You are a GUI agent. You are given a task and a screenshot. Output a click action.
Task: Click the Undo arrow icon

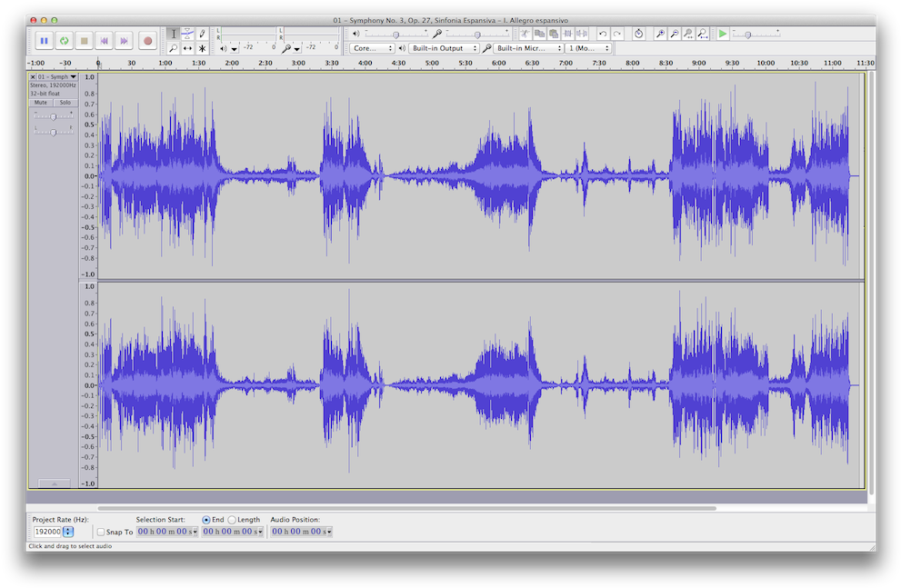pyautogui.click(x=604, y=33)
